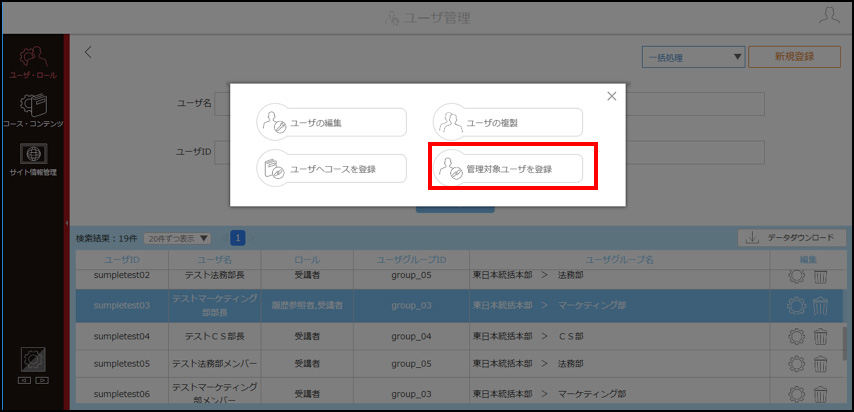Go back with the left chevron arrow
The image size is (854, 412).
(88, 52)
